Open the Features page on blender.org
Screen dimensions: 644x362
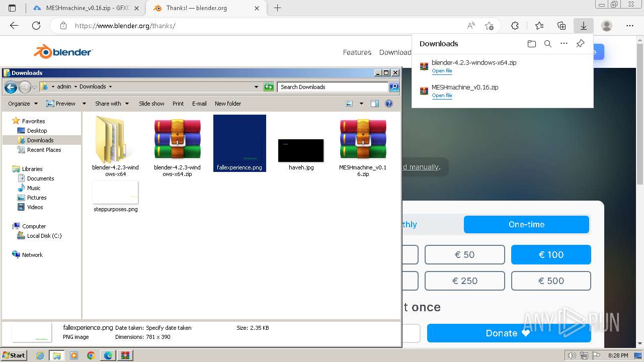[x=357, y=52]
